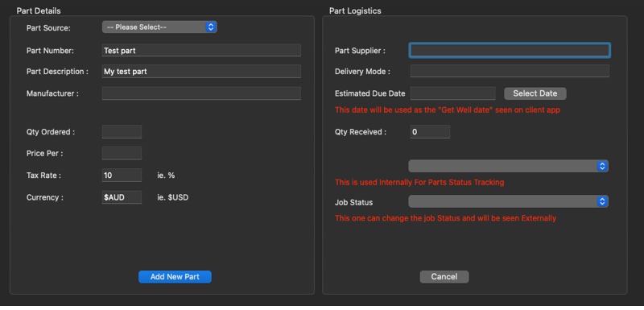Click the 'Price Per :' label
The height and width of the screenshot is (310, 644).
pos(45,154)
